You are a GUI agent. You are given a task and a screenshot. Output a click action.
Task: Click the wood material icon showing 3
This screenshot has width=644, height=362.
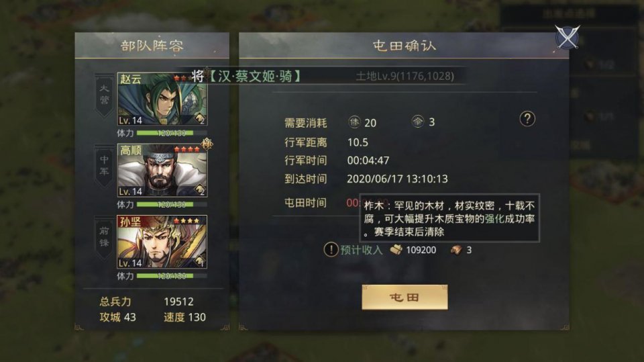pyautogui.click(x=456, y=250)
